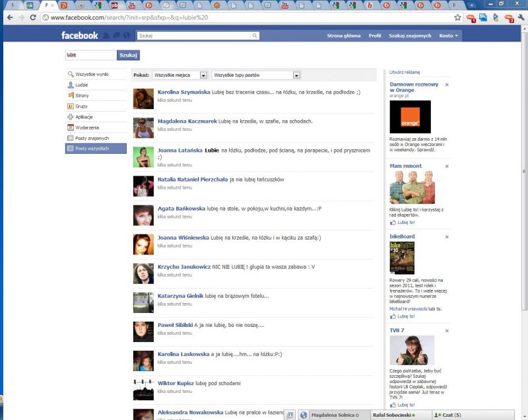Screen dimensions: 528x420
Task: Go back using the browser back arrow
Action: 10,18
